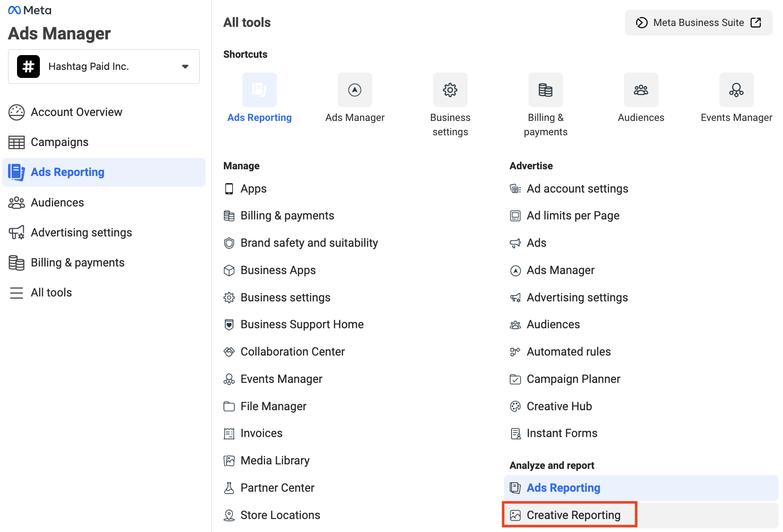The image size is (783, 532).
Task: Click the Business Apps cube icon
Action: pos(229,270)
